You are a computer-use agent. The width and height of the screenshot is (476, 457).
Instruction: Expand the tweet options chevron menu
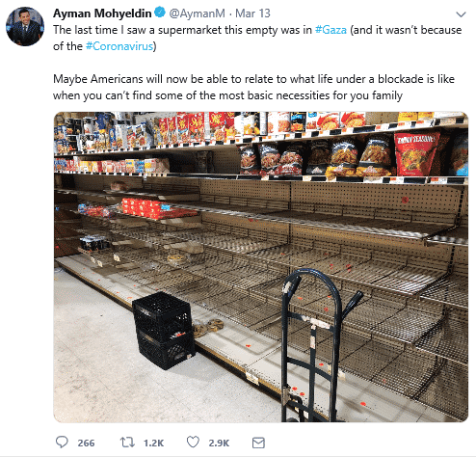[461, 14]
